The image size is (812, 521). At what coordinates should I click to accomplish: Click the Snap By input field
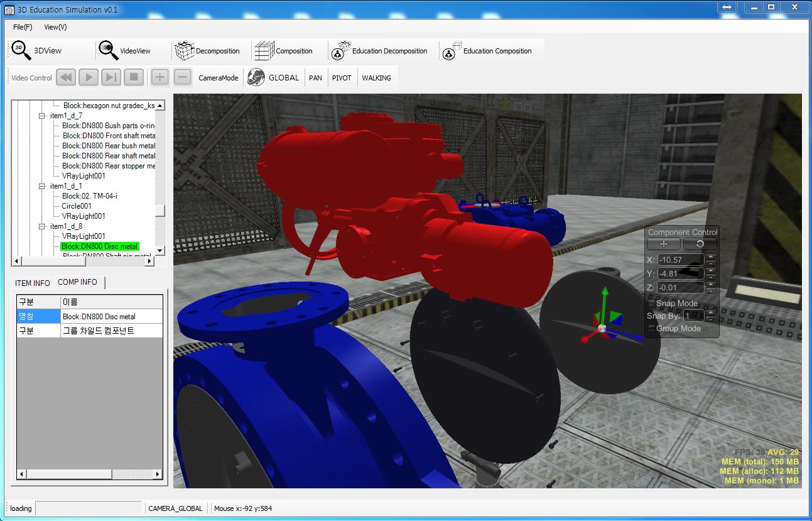click(694, 315)
